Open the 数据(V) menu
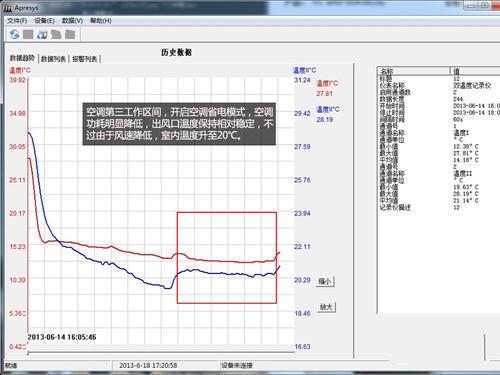Image resolution: width=500 pixels, height=375 pixels. tap(72, 21)
